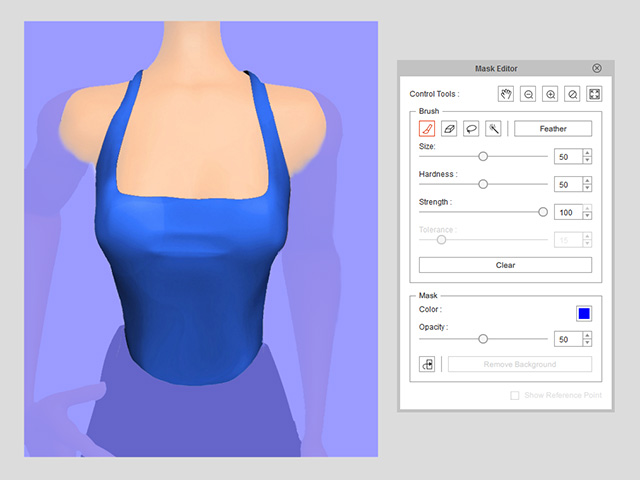Image resolution: width=640 pixels, height=480 pixels.
Task: Toggle the Show Reference Point checkbox
Action: (x=515, y=396)
